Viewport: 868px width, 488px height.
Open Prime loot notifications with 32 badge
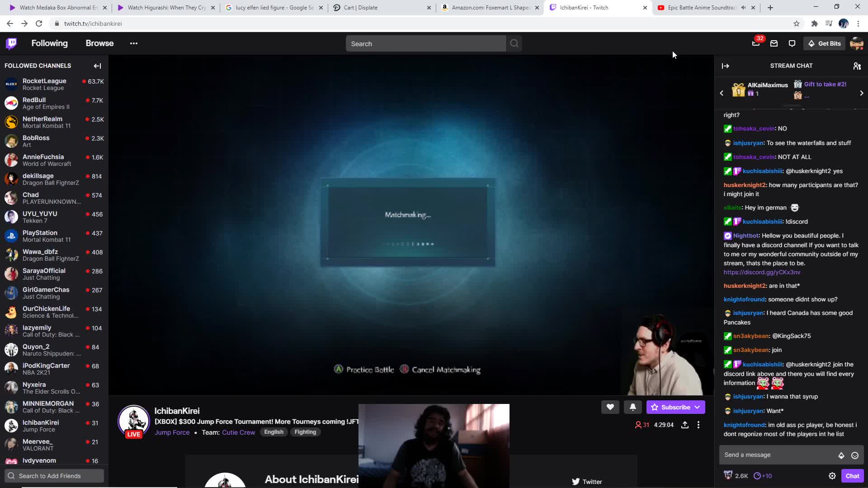tap(756, 43)
